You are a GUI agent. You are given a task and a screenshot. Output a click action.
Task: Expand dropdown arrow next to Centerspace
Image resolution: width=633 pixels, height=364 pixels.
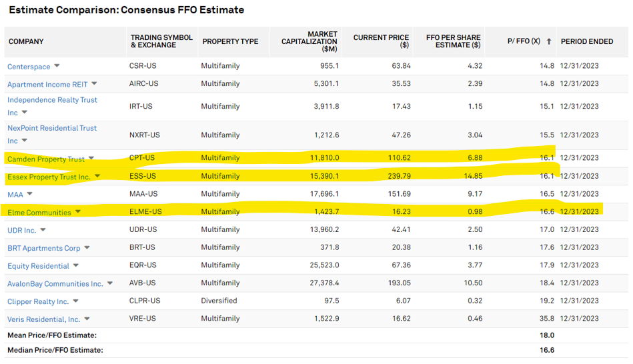tap(57, 66)
